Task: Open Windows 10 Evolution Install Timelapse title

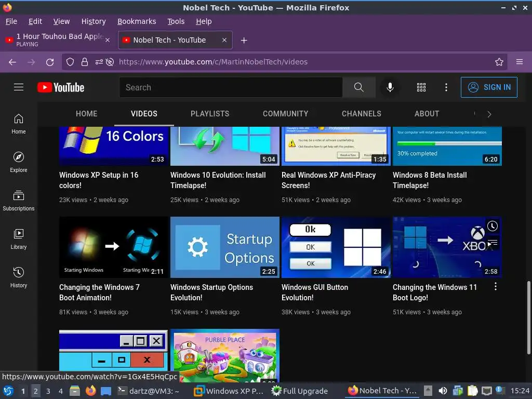Action: click(x=218, y=180)
